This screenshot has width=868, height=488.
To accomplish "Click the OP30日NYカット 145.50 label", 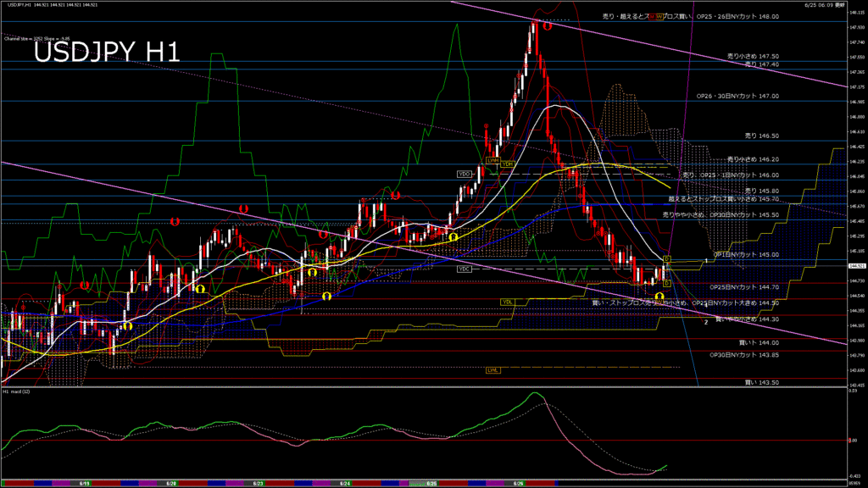I will coord(744,214).
